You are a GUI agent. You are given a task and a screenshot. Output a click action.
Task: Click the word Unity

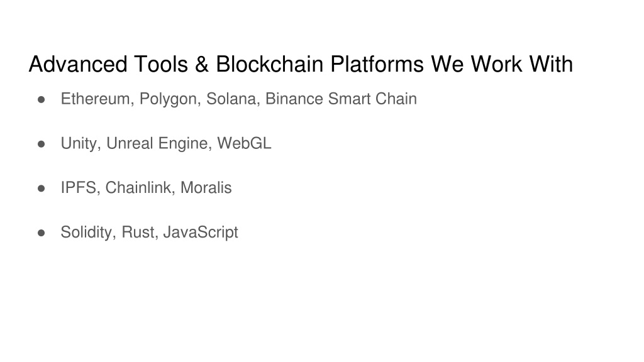pyautogui.click(x=79, y=144)
